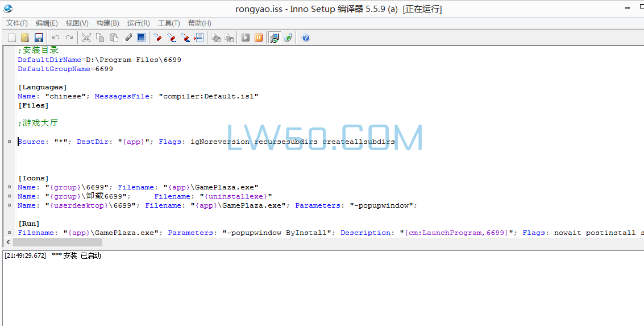Open the 帮助(H) menu
The image size is (644, 326).
click(200, 23)
